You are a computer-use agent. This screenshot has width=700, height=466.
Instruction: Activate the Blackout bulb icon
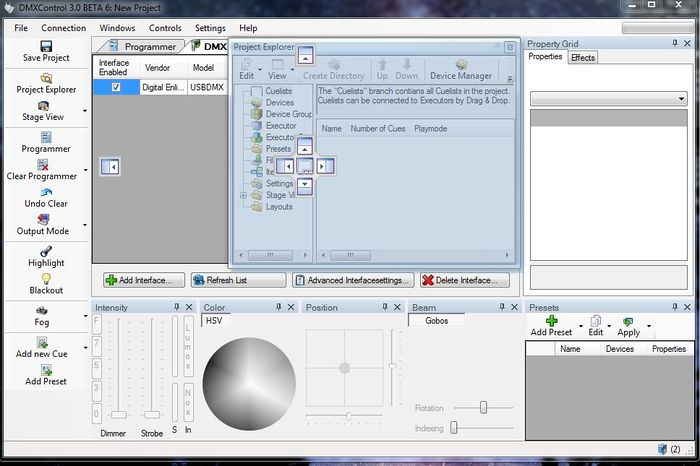[46, 278]
